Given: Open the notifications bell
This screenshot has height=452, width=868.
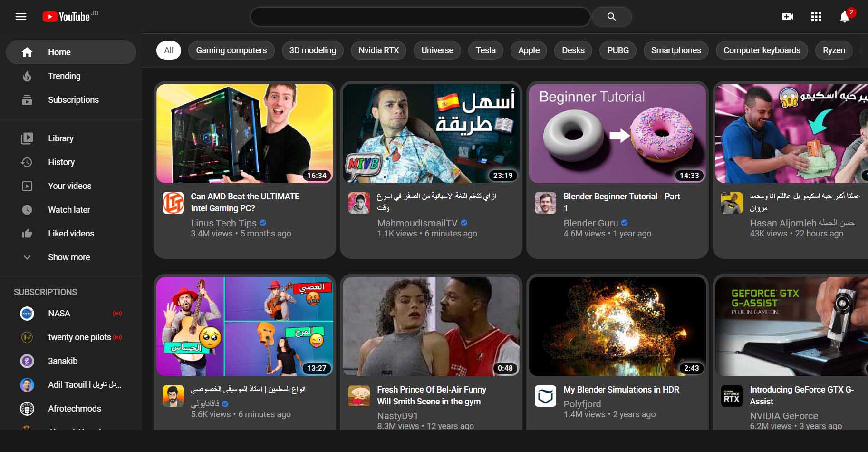Looking at the screenshot, I should [x=845, y=17].
